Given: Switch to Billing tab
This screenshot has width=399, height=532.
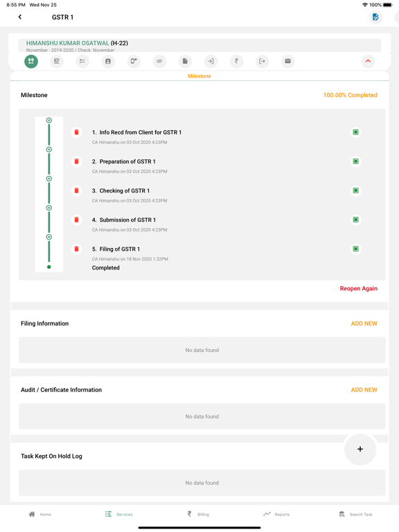Looking at the screenshot, I should coord(198,515).
